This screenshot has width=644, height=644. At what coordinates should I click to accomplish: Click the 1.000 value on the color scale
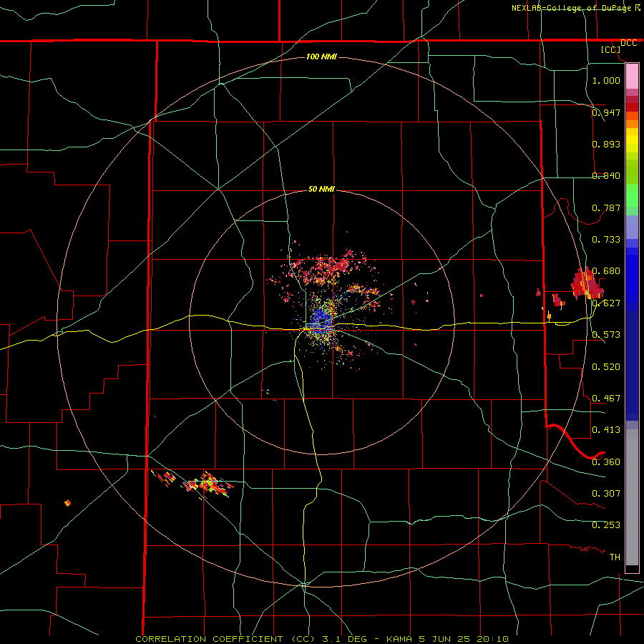[x=606, y=80]
